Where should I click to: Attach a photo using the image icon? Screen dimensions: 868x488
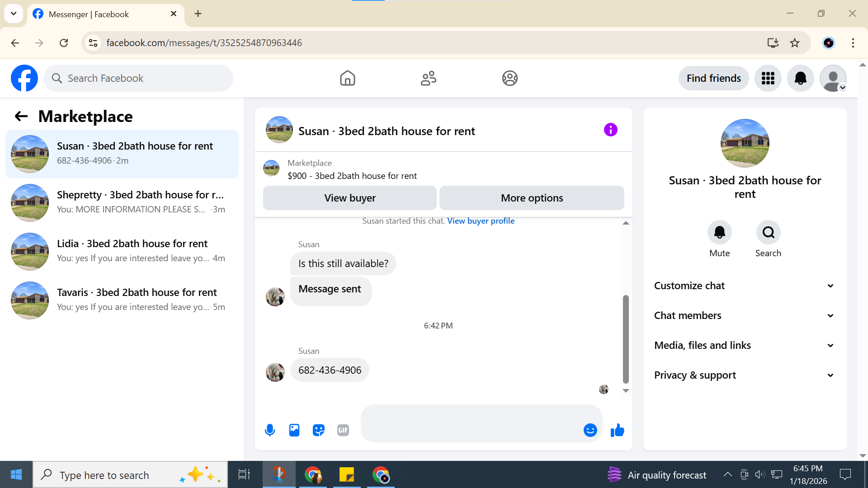[294, 430]
